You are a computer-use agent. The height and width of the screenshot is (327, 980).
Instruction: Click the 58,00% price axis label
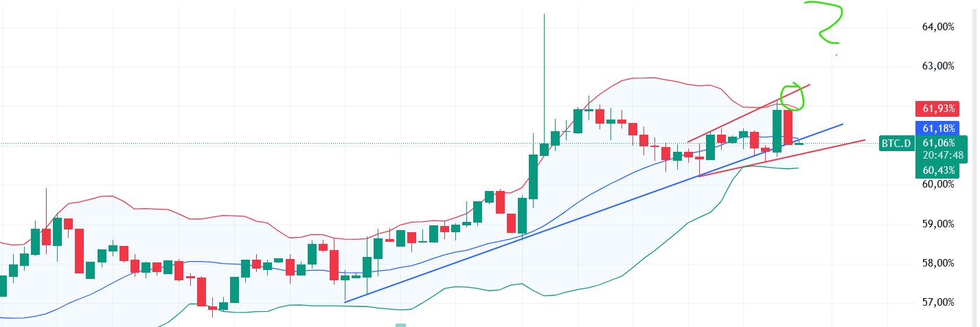coord(937,263)
